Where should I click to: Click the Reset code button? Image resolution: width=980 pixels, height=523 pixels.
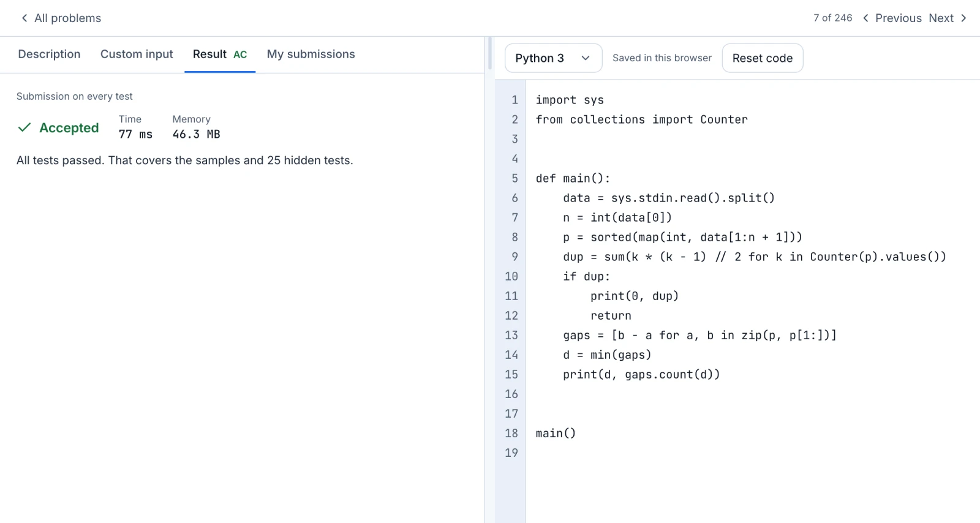click(x=763, y=58)
